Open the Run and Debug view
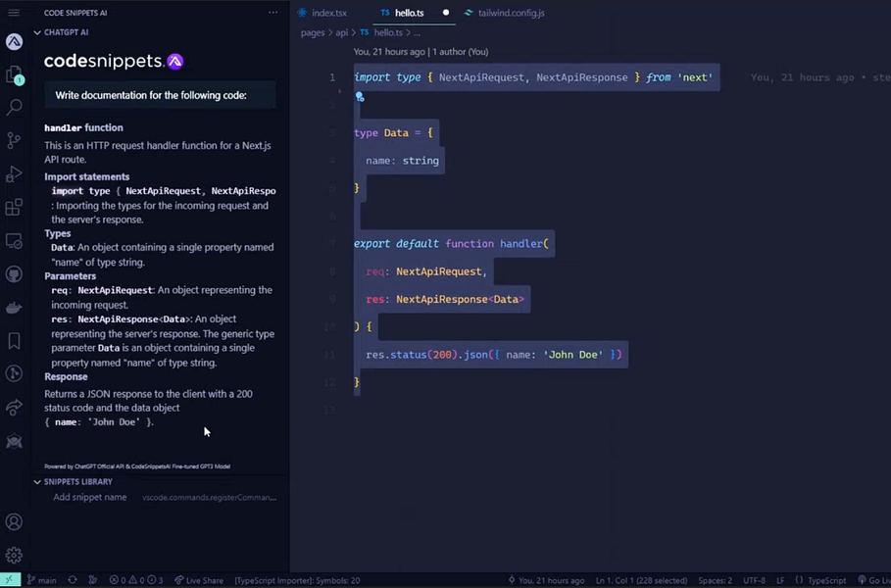This screenshot has width=891, height=588. click(x=14, y=173)
